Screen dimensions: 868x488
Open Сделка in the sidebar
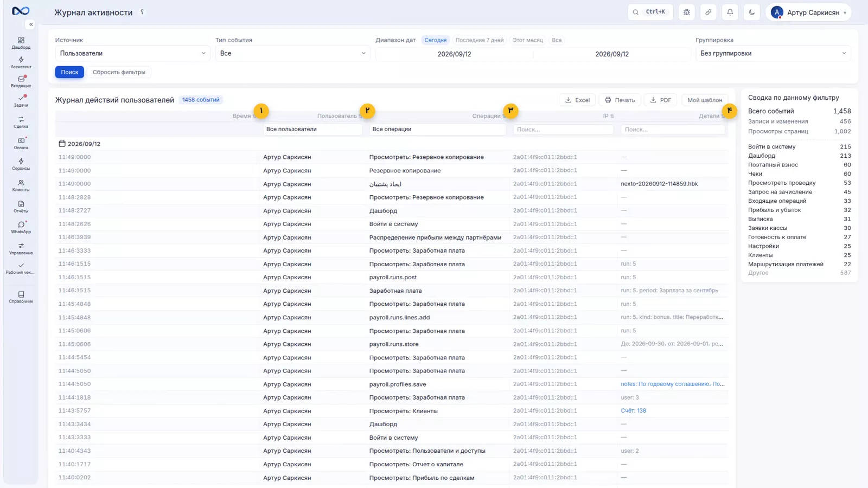point(21,122)
